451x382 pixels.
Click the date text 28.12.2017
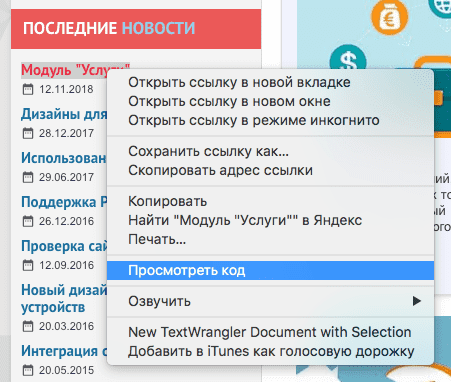click(66, 133)
